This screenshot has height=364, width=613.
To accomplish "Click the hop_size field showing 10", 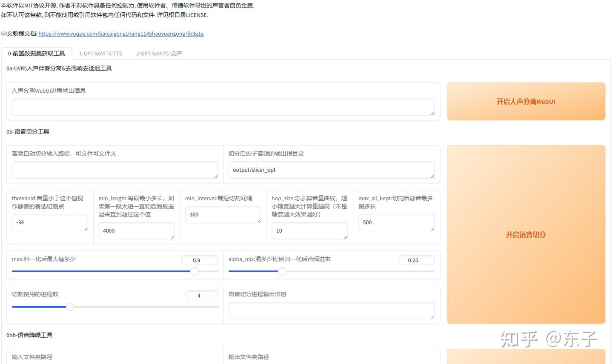I will coord(309,230).
